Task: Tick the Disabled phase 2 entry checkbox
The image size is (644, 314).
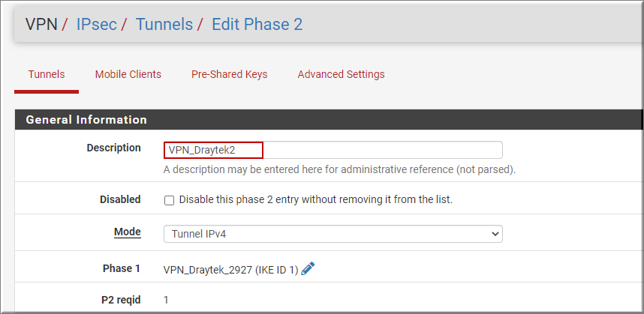Action: 169,200
